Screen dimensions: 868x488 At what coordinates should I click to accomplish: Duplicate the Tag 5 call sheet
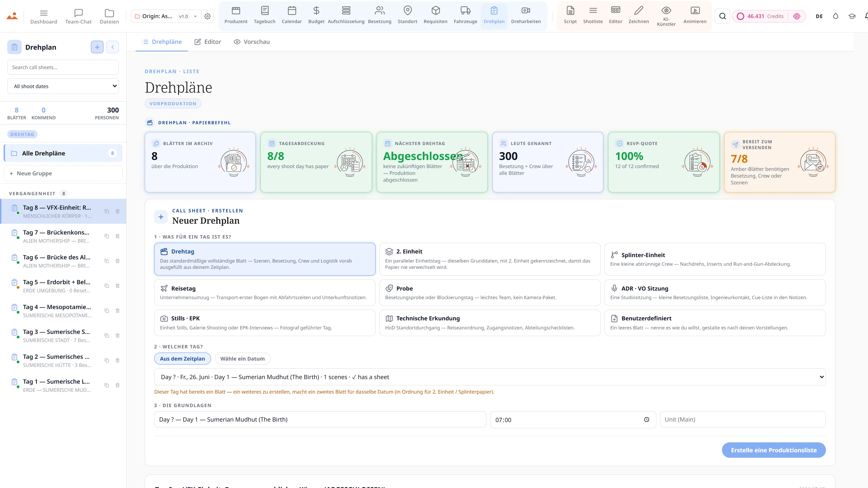pos(106,286)
